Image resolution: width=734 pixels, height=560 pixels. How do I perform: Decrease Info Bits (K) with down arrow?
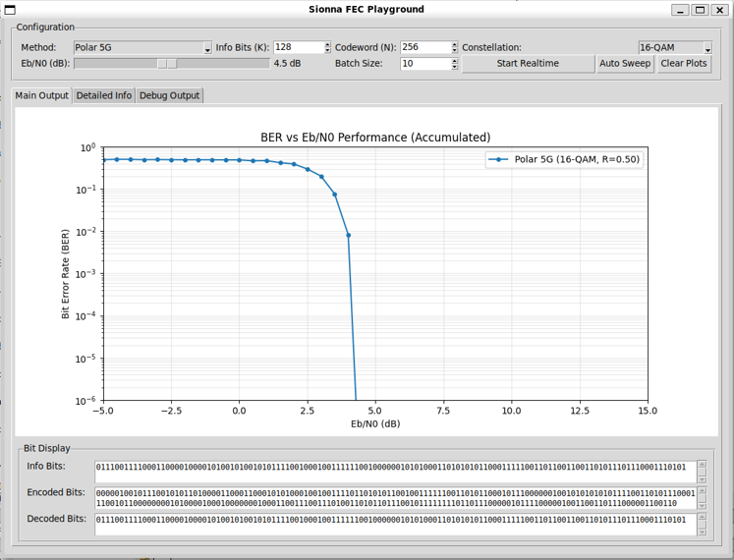coord(327,51)
